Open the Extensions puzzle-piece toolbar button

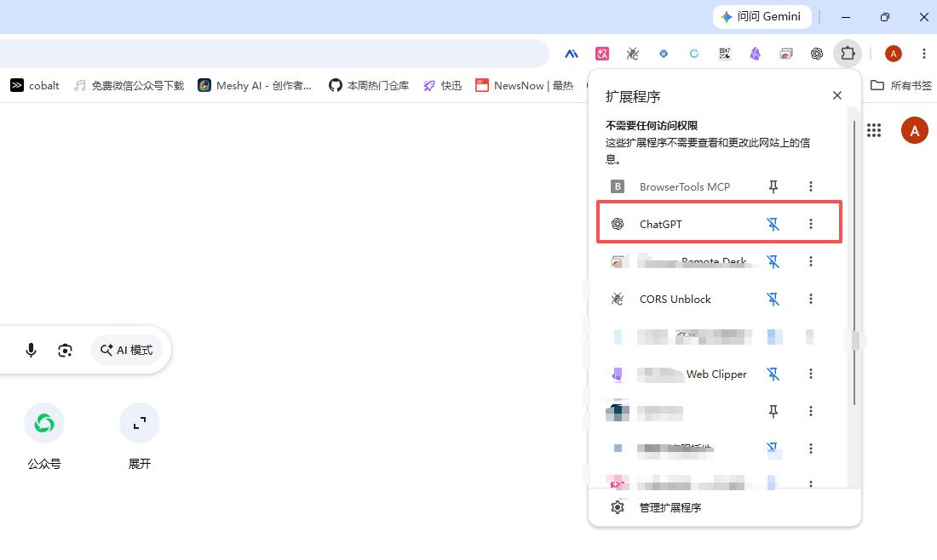(x=848, y=54)
